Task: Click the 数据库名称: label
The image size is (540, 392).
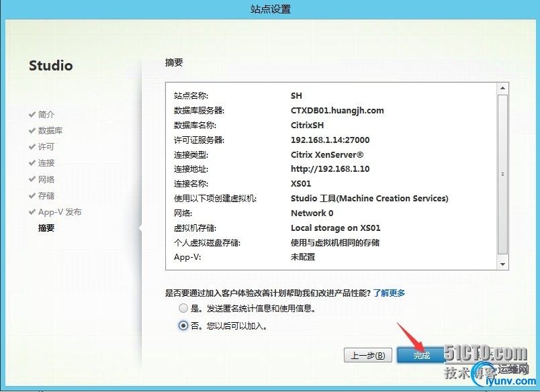Action: point(195,125)
